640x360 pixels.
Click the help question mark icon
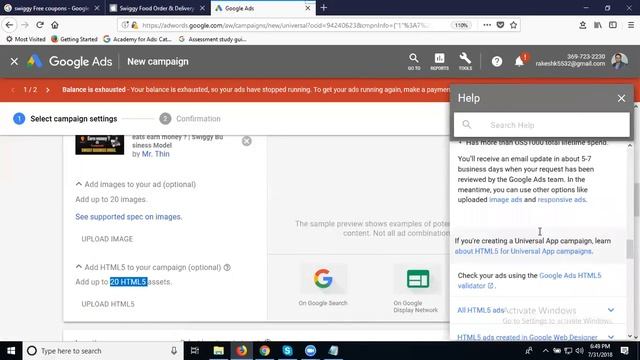pyautogui.click(x=497, y=62)
